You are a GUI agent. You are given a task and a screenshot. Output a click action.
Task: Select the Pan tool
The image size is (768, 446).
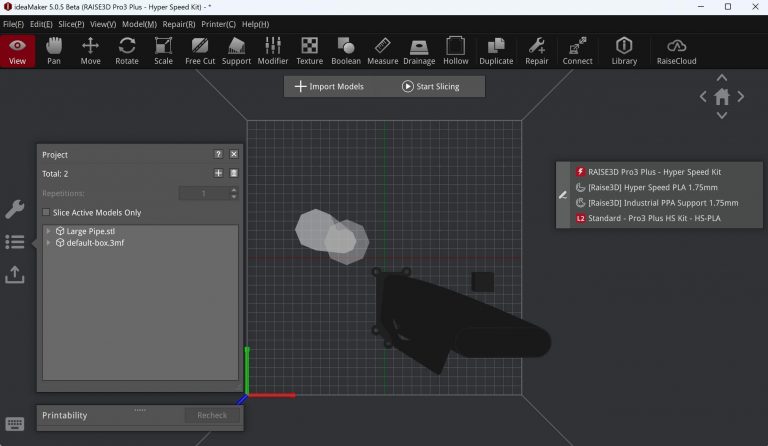pyautogui.click(x=54, y=51)
